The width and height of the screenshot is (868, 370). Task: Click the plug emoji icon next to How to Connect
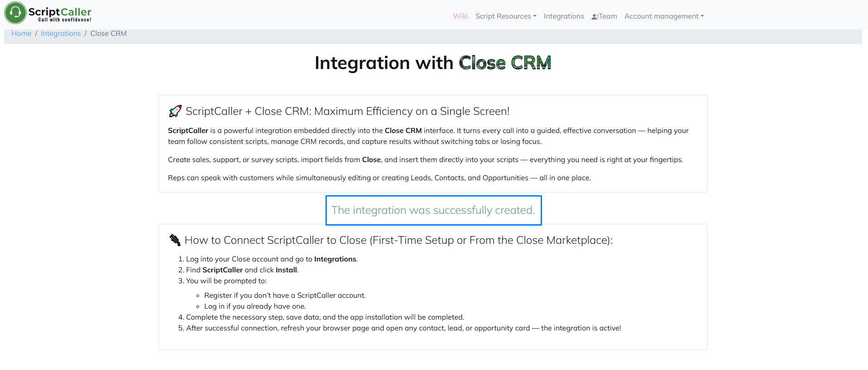pos(175,240)
